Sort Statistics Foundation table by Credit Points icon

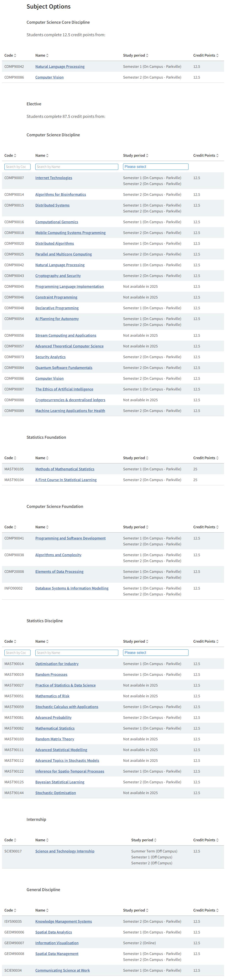click(217, 458)
